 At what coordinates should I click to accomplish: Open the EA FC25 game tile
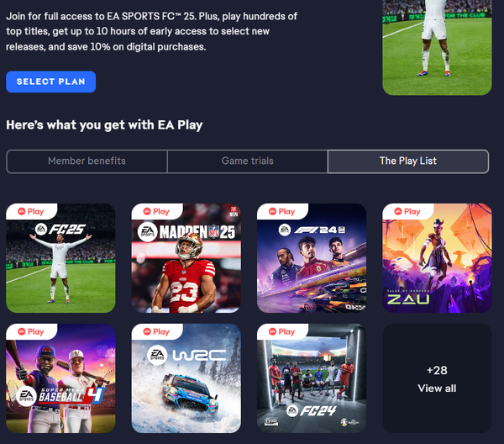coord(60,258)
